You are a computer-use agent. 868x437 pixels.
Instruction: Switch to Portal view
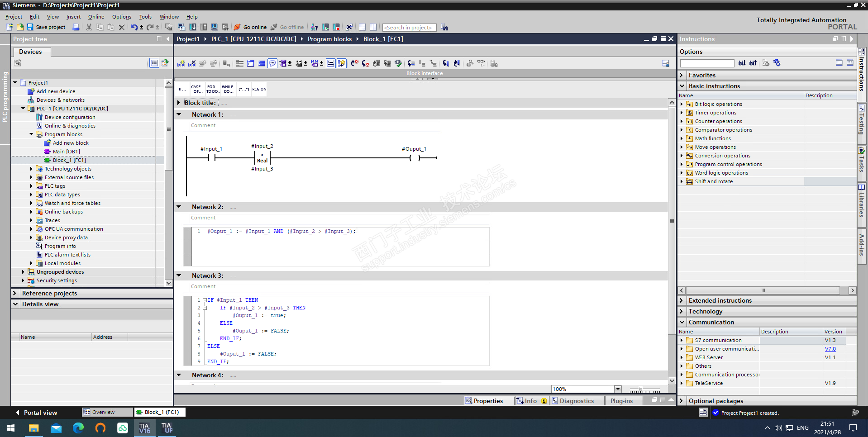[x=36, y=413]
